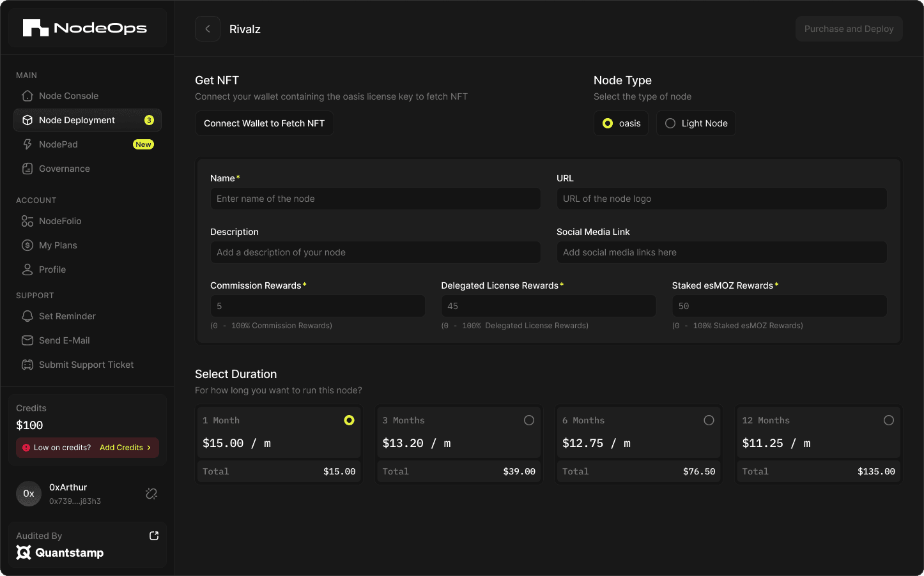Click the My Plans dollar icon
Image resolution: width=924 pixels, height=576 pixels.
27,245
